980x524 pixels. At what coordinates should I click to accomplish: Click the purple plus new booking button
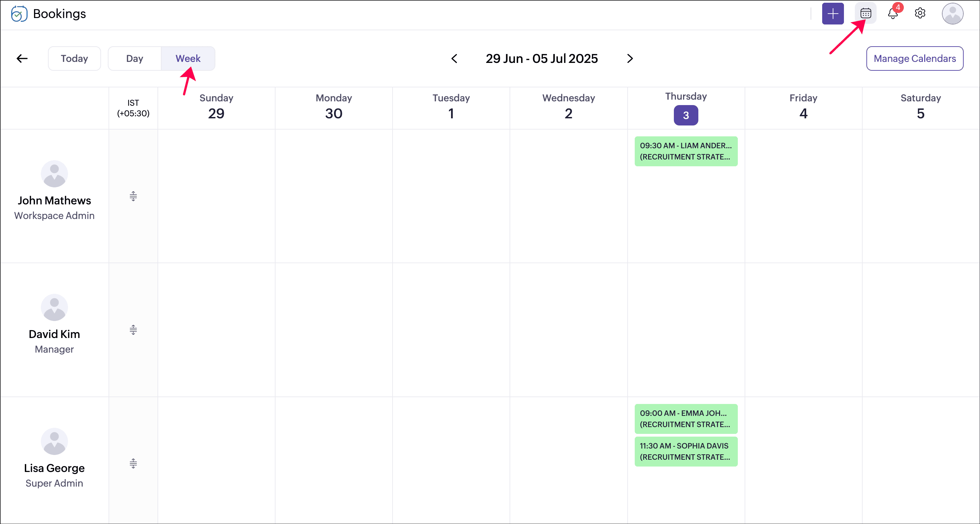[x=832, y=14]
